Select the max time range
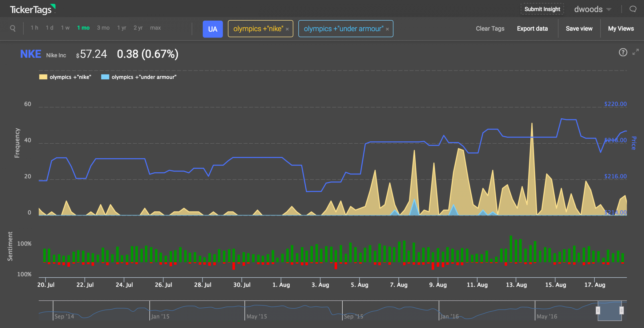The height and width of the screenshot is (328, 644). pos(155,28)
